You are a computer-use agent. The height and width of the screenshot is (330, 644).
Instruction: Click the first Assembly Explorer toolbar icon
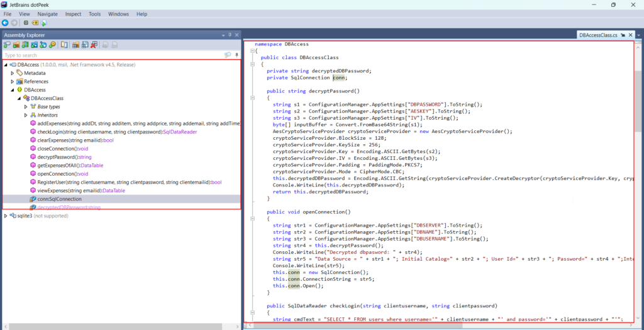click(7, 45)
